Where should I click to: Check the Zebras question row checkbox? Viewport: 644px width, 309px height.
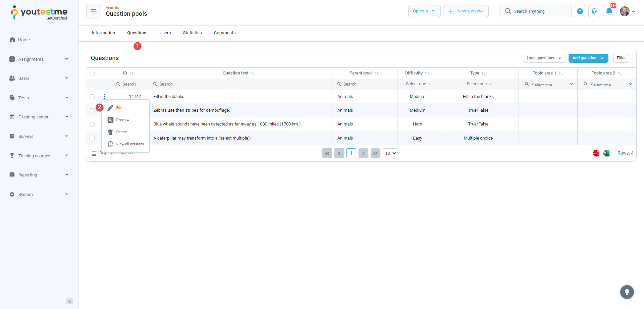[x=92, y=110]
